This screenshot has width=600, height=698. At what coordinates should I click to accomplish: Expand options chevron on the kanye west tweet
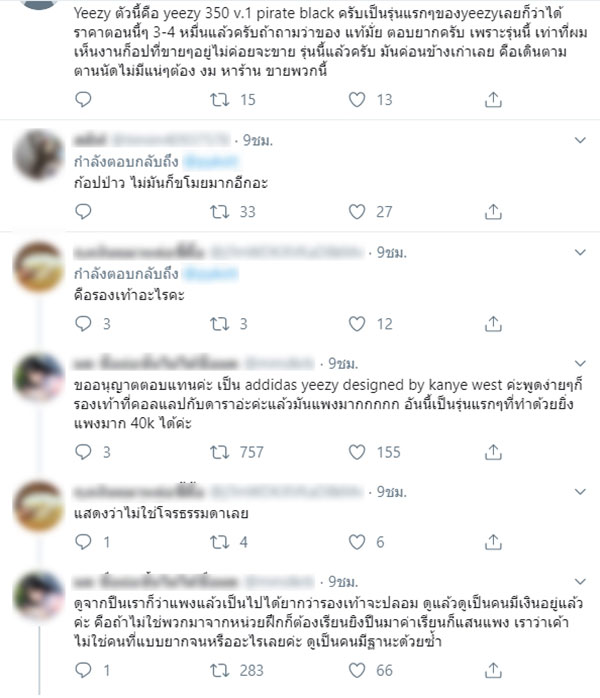580,363
